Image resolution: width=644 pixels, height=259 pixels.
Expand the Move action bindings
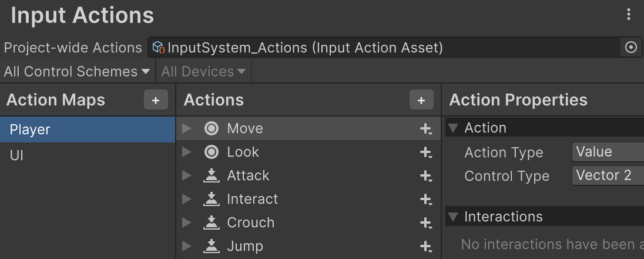(x=187, y=128)
